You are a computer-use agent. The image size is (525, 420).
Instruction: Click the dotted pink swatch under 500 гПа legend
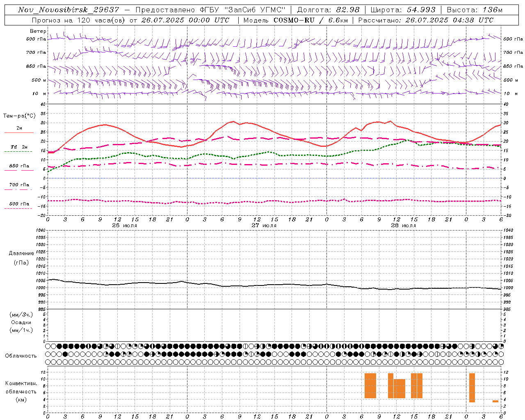(x=18, y=208)
